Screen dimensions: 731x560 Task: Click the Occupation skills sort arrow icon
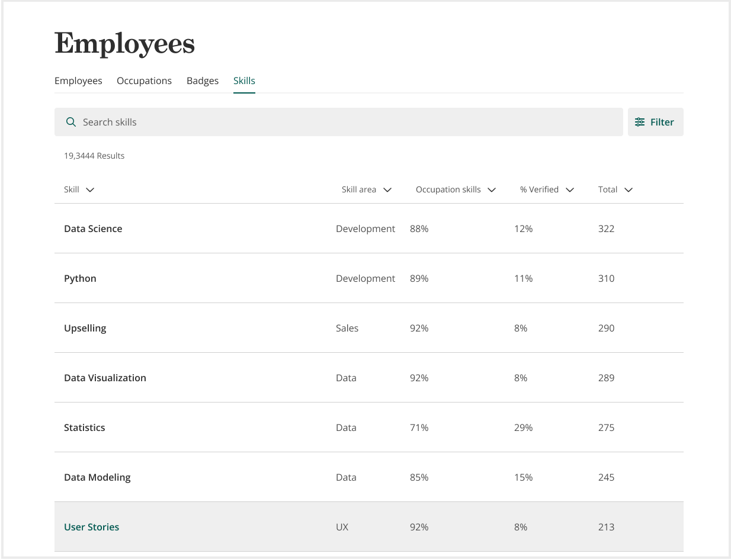tap(492, 189)
